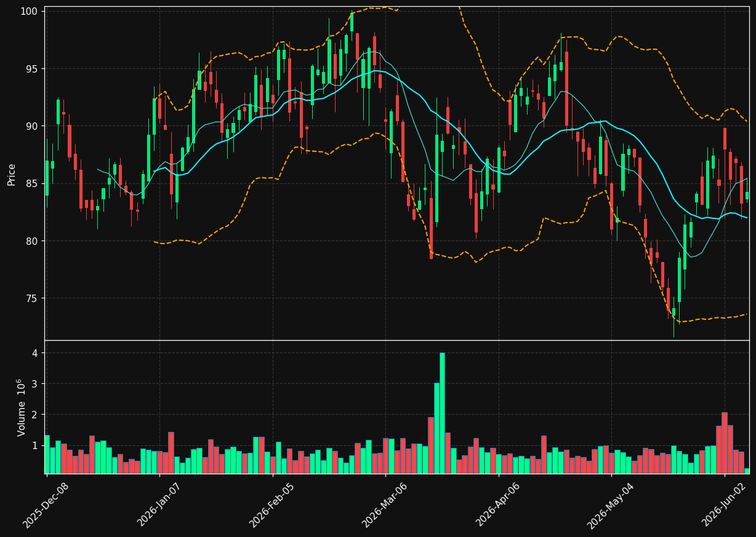Click the 2026-Mar-06 date label
The width and height of the screenshot is (756, 537).
coord(385,505)
